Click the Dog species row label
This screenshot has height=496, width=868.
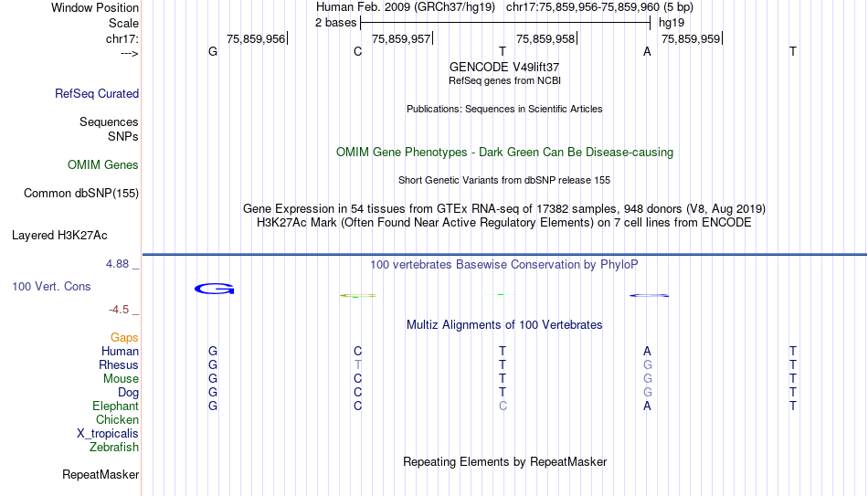click(129, 393)
